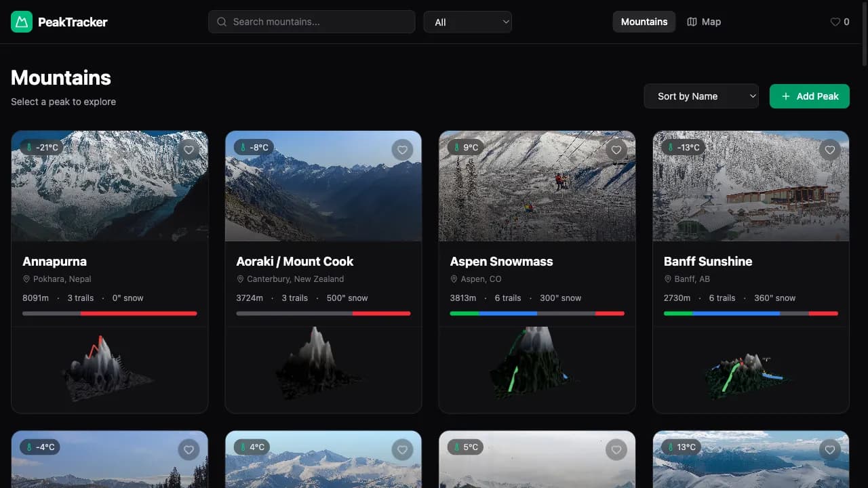The image size is (868, 488).
Task: Switch to the Mountains tab
Action: coord(644,22)
